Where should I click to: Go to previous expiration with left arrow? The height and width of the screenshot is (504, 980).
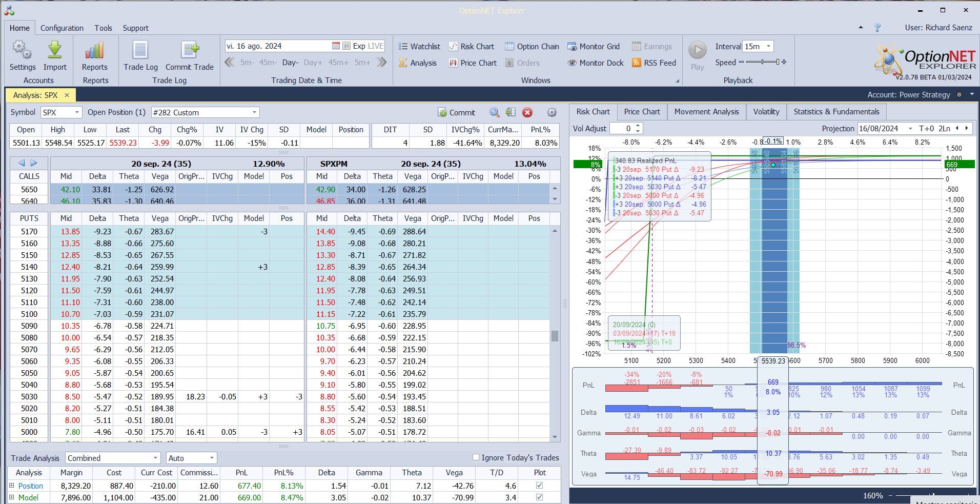tap(22, 163)
